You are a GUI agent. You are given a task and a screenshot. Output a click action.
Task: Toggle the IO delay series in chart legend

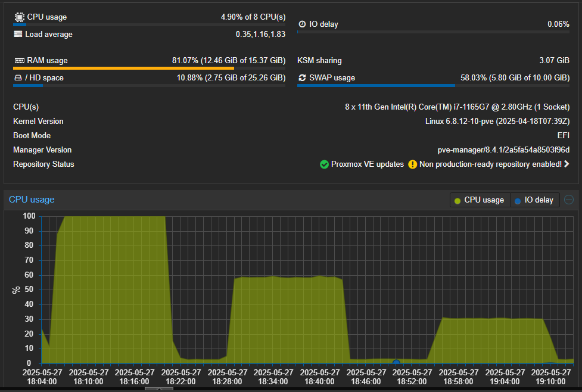[534, 200]
